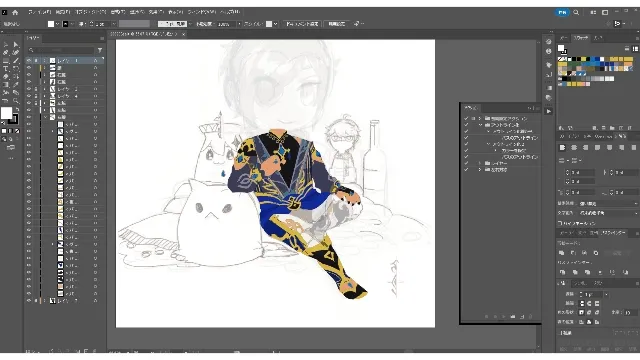Viewport: 640px width, 360px height.
Task: Toggle the ハイフネーション checkbox
Action: pyautogui.click(x=560, y=223)
